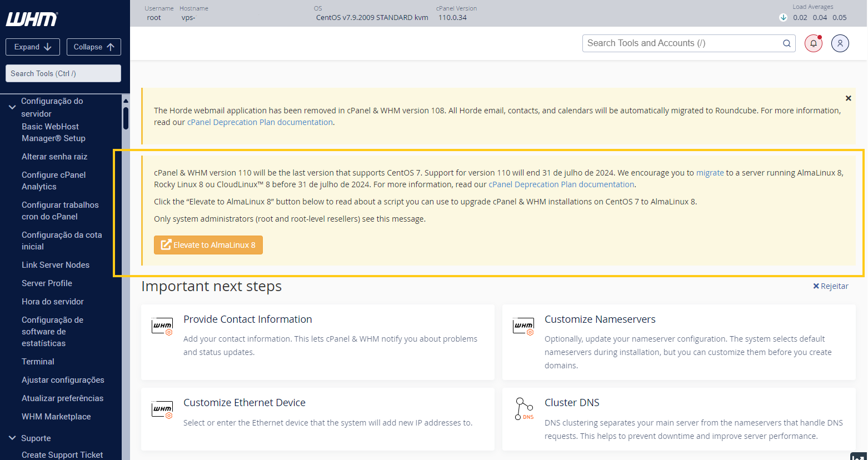Collapse the Suporte sidebar section
Screen dimensions: 868x460
point(12,438)
